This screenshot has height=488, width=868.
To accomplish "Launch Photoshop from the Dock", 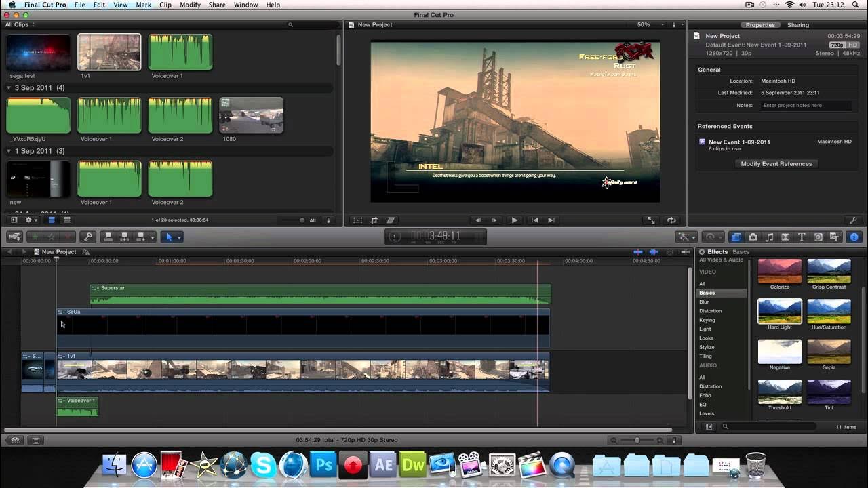I will (x=323, y=465).
